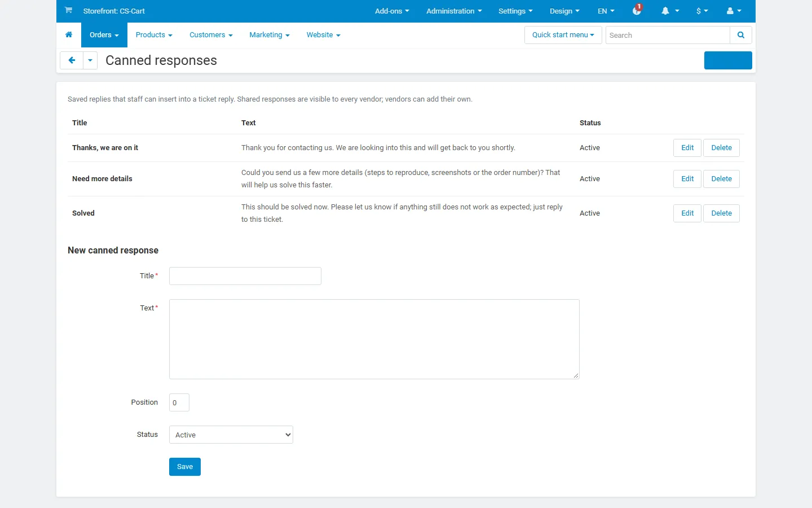The height and width of the screenshot is (508, 812).
Task: Expand the Quick start menu
Action: click(x=563, y=35)
